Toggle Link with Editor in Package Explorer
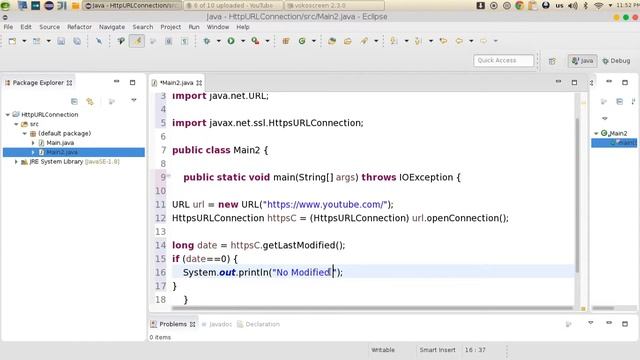 pyautogui.click(x=90, y=101)
